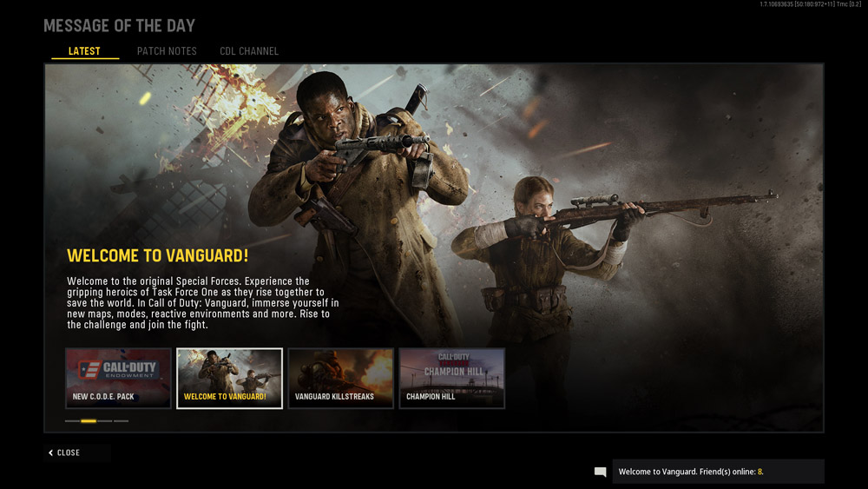Click the Call of Duty Endowment logo
868x489 pixels.
point(118,369)
